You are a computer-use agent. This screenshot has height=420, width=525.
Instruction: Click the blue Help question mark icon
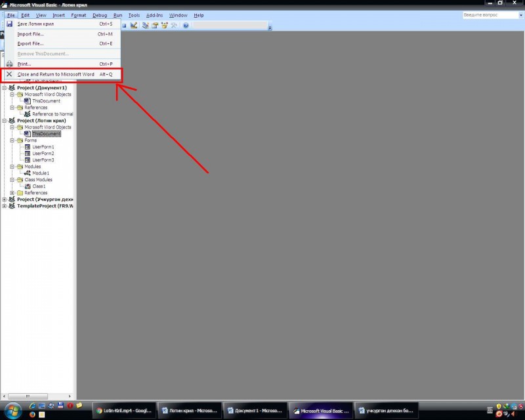pos(186,26)
